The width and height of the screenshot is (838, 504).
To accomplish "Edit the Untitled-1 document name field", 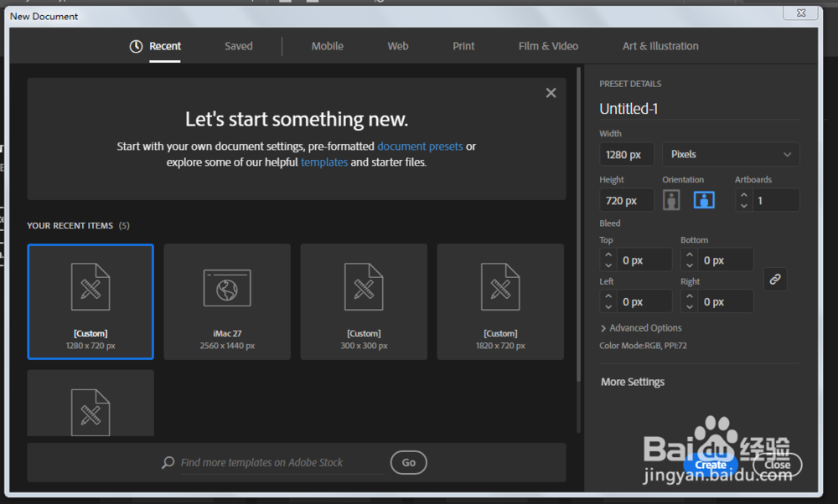I will [x=699, y=109].
